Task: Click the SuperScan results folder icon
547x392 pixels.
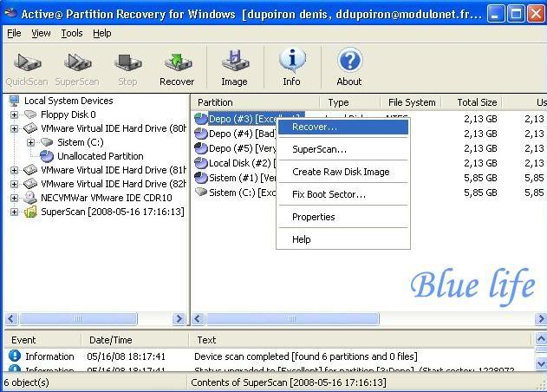Action: tap(30, 212)
